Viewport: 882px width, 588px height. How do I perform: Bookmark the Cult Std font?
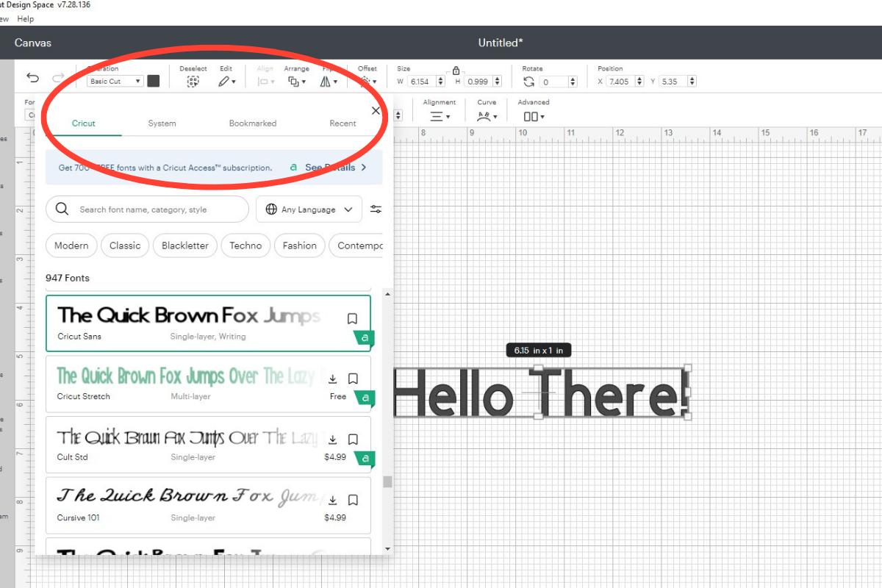352,440
